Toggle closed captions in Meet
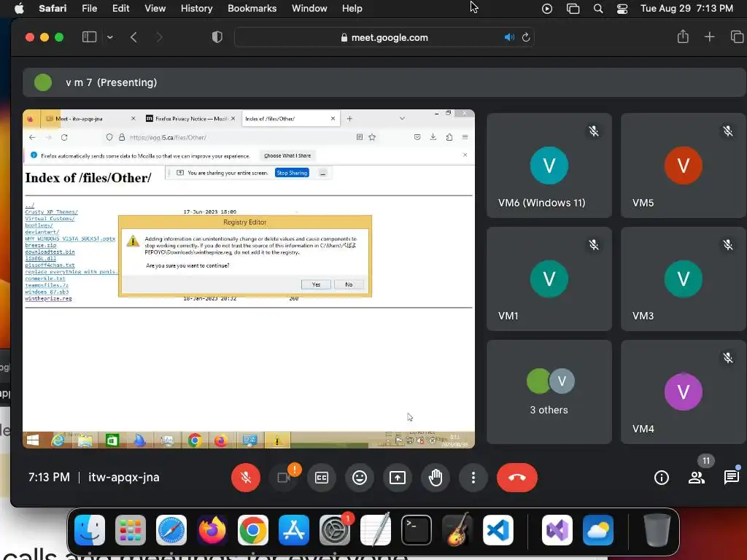 (322, 477)
